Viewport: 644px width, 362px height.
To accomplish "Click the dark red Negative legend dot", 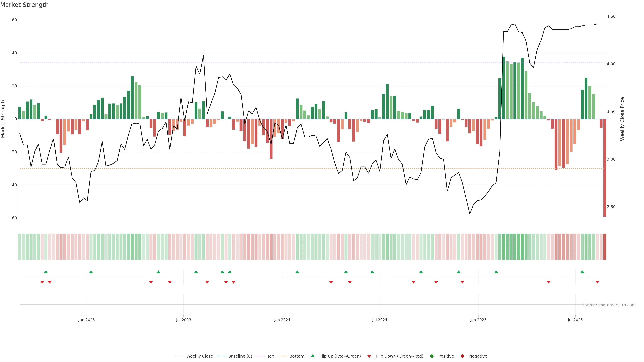I will click(x=462, y=356).
